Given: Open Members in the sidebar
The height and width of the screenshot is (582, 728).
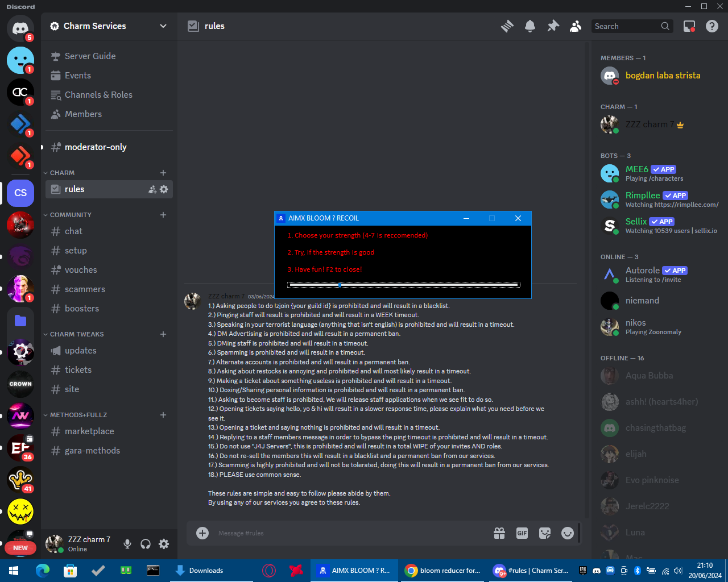Looking at the screenshot, I should click(x=109, y=114).
